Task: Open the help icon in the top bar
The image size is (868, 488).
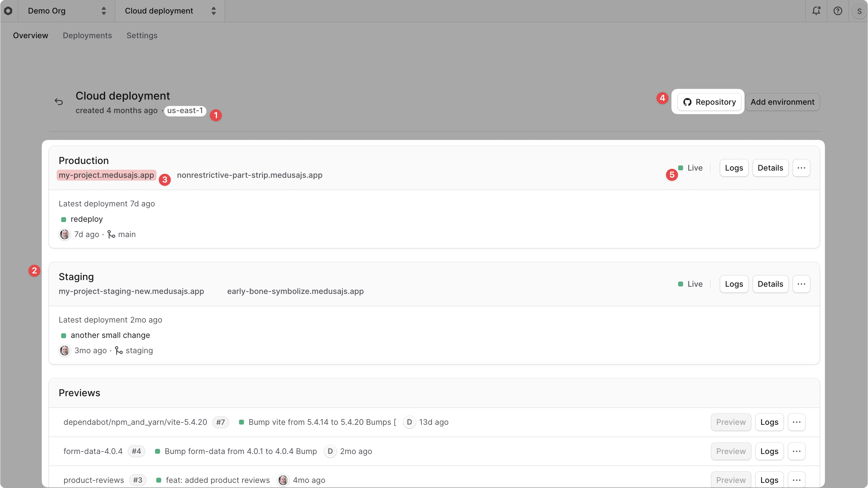Action: click(x=838, y=11)
